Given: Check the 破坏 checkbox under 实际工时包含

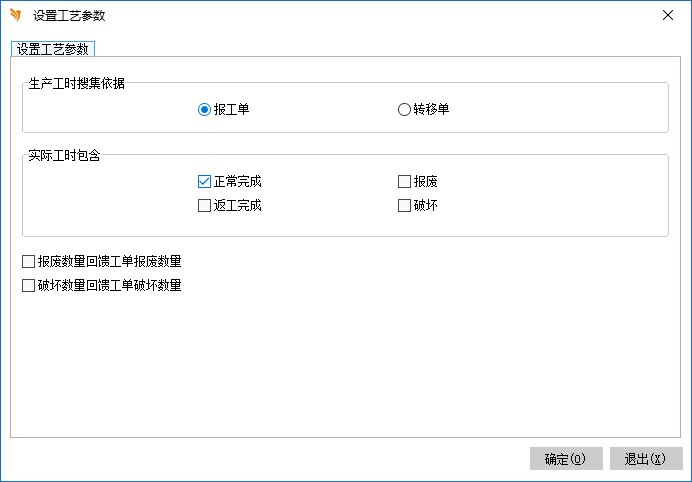Looking at the screenshot, I should pos(404,206).
